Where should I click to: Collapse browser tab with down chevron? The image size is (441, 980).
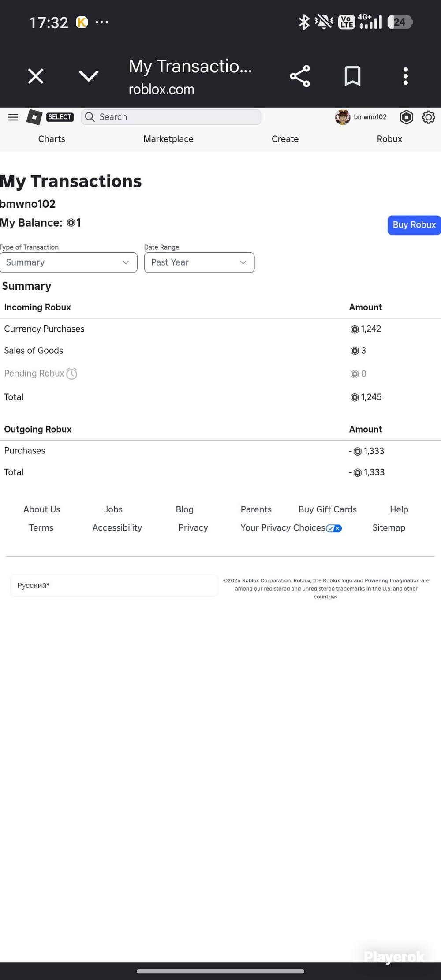[x=89, y=76]
